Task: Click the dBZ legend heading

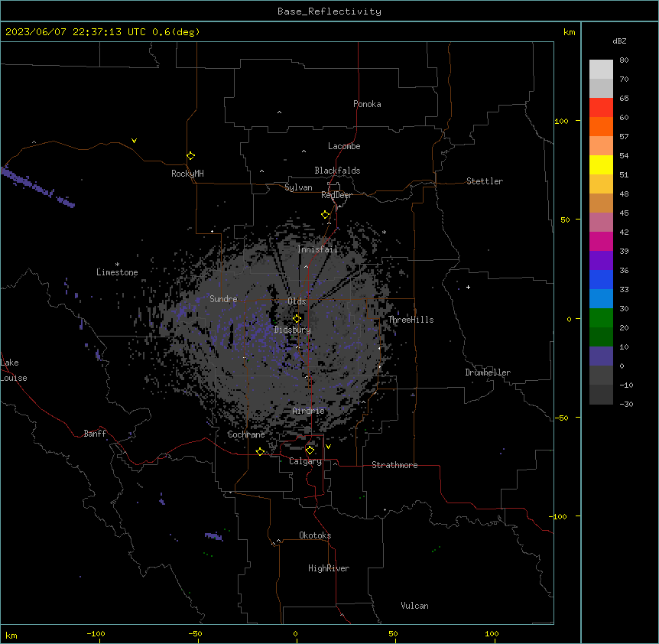Action: click(x=619, y=41)
